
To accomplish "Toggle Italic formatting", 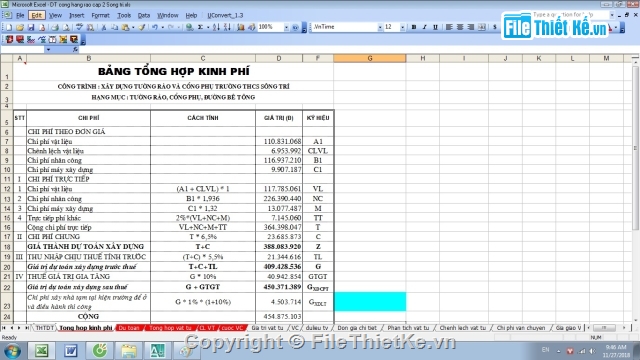I will 424,27.
